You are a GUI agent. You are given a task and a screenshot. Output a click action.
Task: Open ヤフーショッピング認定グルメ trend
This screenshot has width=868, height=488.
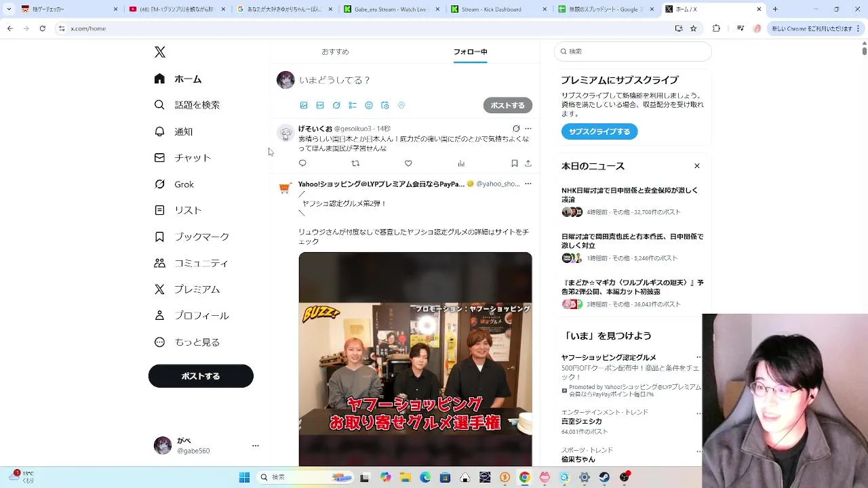click(608, 357)
